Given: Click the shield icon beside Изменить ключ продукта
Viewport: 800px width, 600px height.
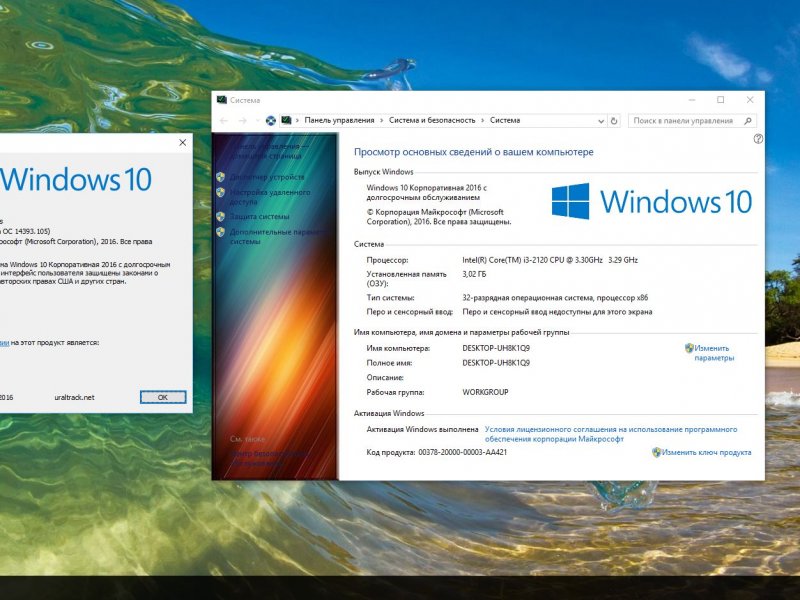Looking at the screenshot, I should [657, 452].
